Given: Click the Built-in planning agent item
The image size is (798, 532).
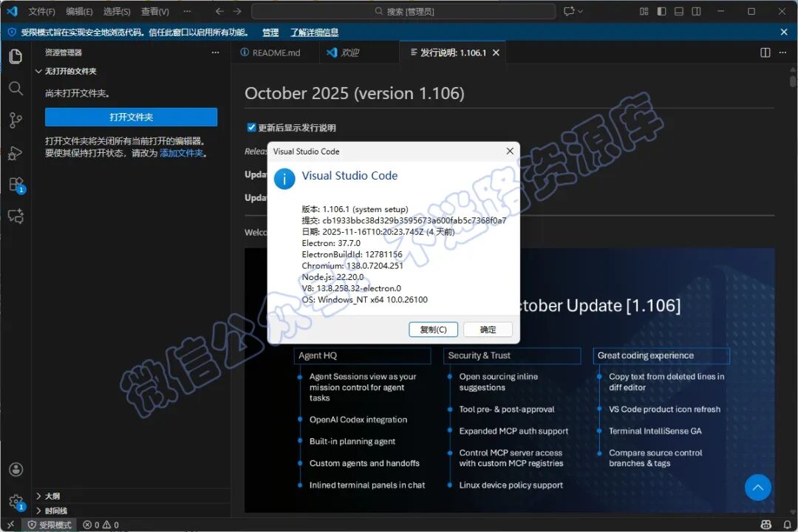Looking at the screenshot, I should click(352, 442).
